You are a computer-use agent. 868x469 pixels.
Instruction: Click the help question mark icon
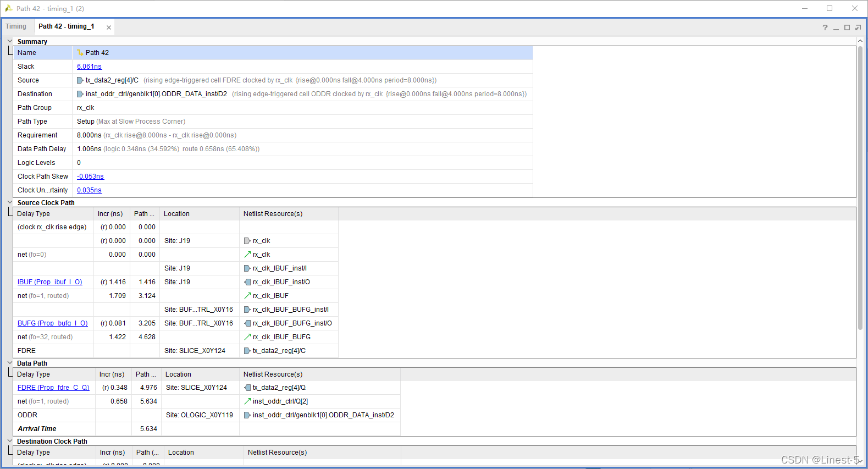tap(825, 27)
